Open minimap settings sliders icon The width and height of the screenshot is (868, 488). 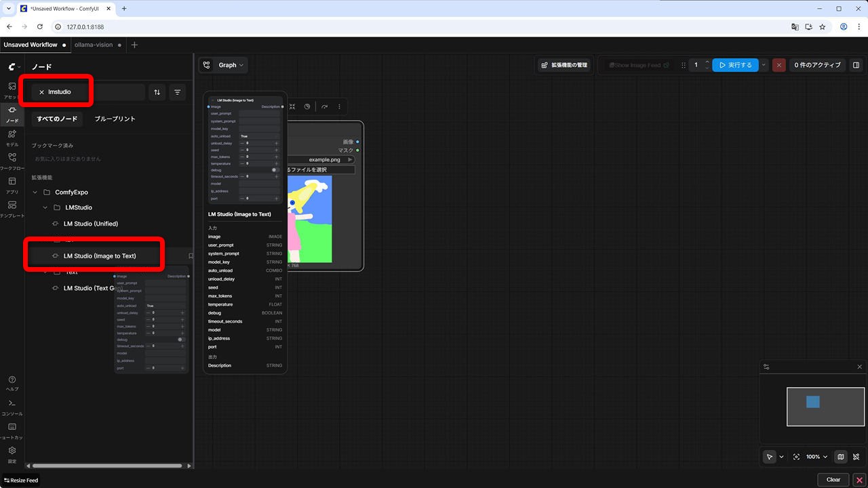click(766, 367)
